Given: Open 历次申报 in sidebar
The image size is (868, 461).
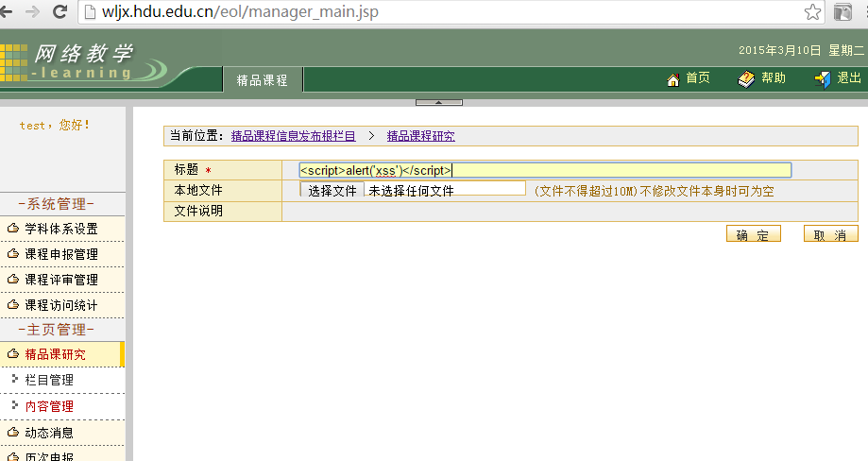Looking at the screenshot, I should click(49, 456).
